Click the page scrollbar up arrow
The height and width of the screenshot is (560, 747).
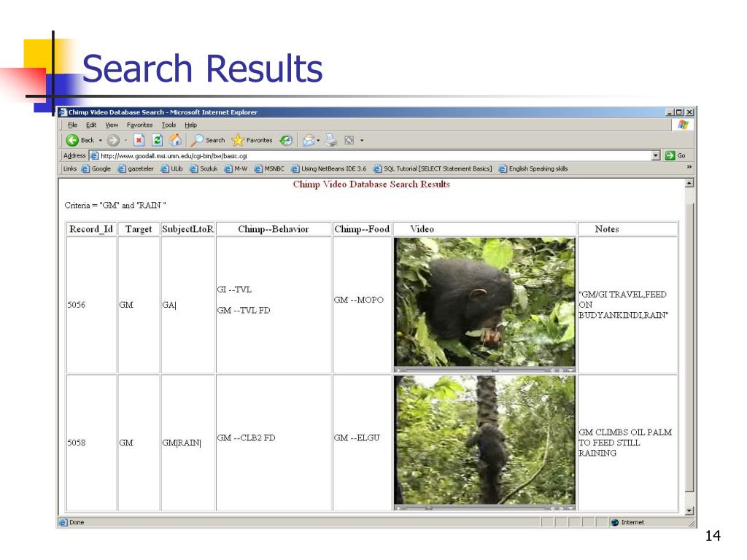pyautogui.click(x=689, y=183)
